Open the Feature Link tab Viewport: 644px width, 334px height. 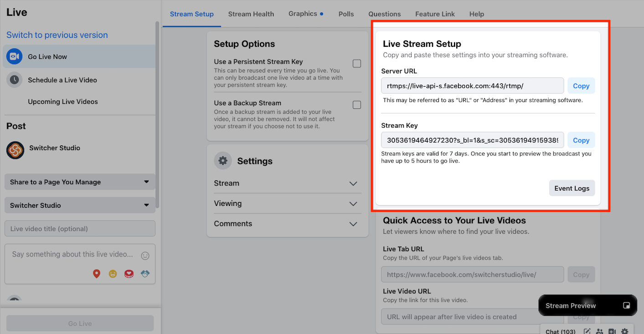click(x=435, y=14)
